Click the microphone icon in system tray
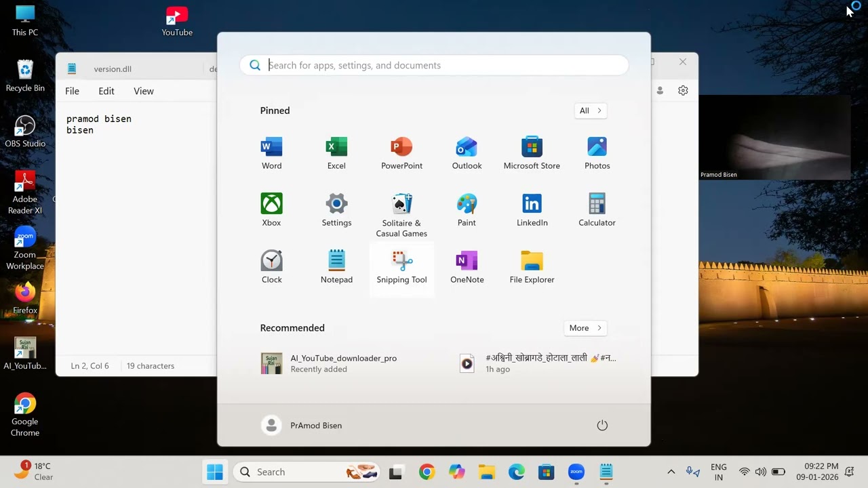 click(692, 472)
